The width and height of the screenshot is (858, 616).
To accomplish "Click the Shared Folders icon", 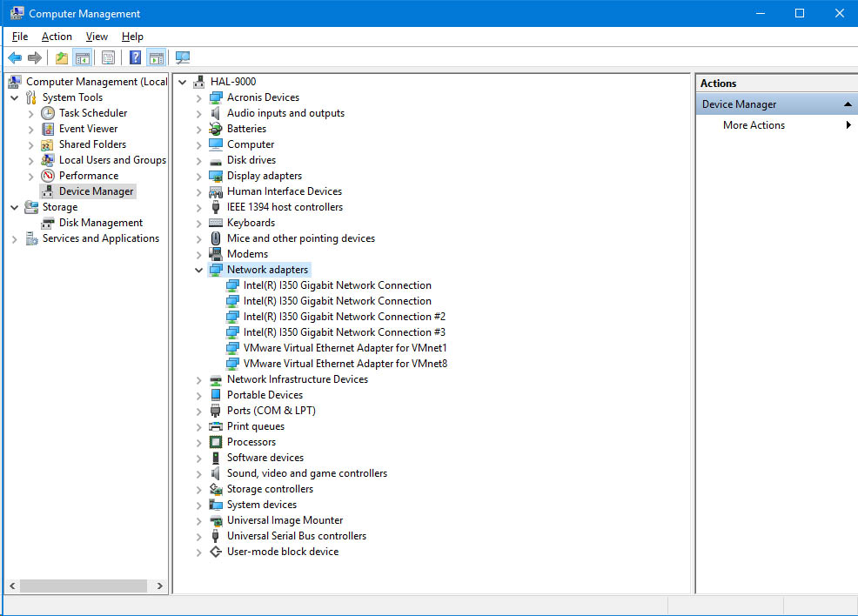I will click(x=48, y=144).
